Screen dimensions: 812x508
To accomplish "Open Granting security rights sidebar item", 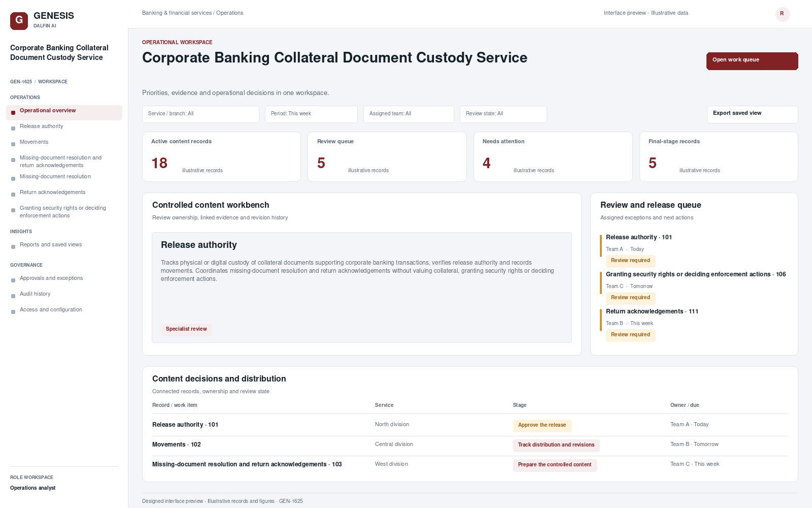I will pos(64,212).
